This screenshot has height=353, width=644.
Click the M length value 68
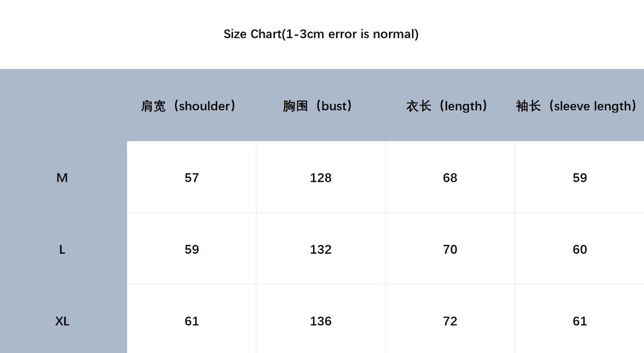point(450,178)
